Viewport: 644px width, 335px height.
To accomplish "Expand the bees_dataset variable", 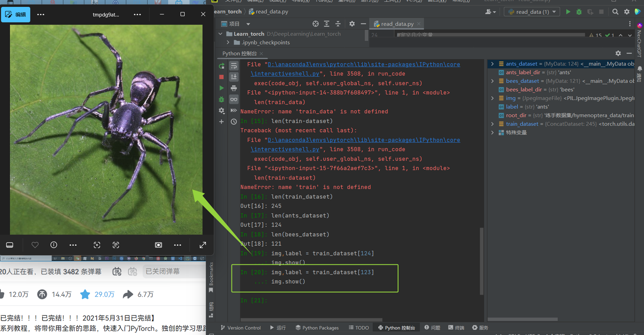I will [x=492, y=81].
